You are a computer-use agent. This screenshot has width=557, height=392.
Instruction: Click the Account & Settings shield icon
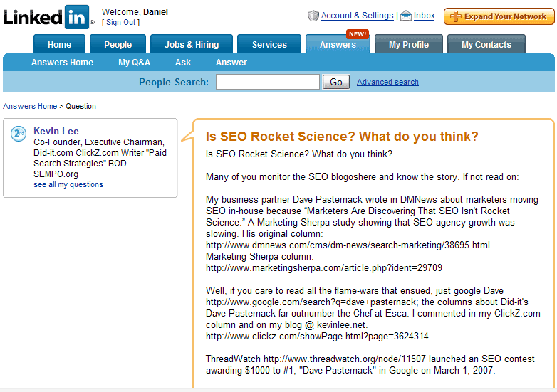313,16
